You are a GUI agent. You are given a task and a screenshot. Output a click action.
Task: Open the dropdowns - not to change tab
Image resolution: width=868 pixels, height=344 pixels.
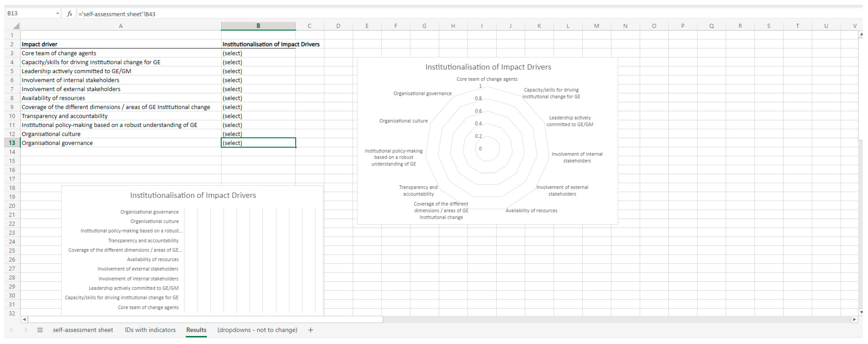[x=257, y=330]
